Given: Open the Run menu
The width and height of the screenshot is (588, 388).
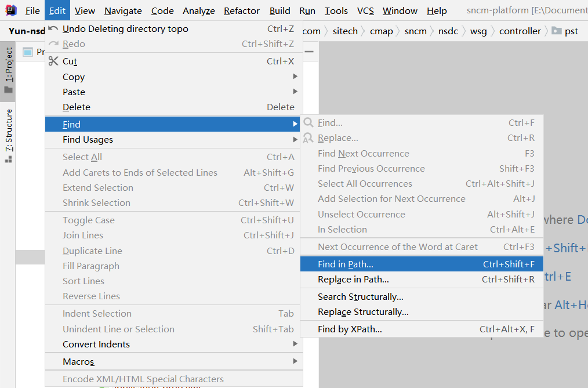Looking at the screenshot, I should tap(307, 11).
